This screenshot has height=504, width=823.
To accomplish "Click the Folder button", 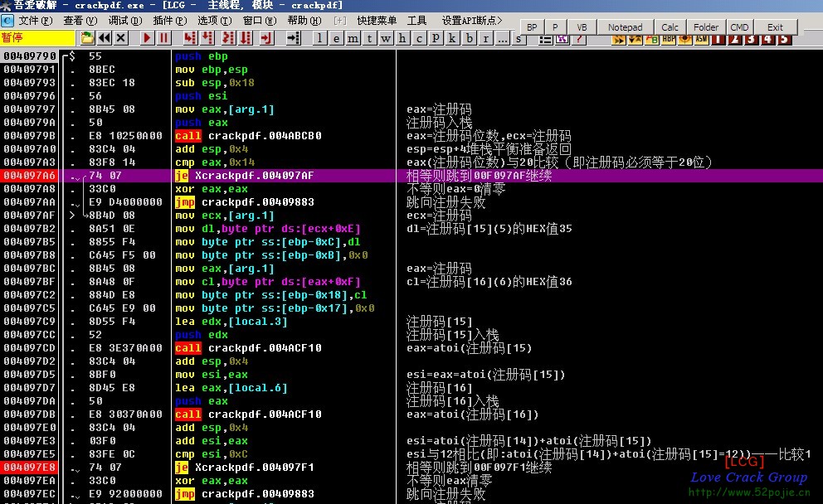I will [706, 27].
